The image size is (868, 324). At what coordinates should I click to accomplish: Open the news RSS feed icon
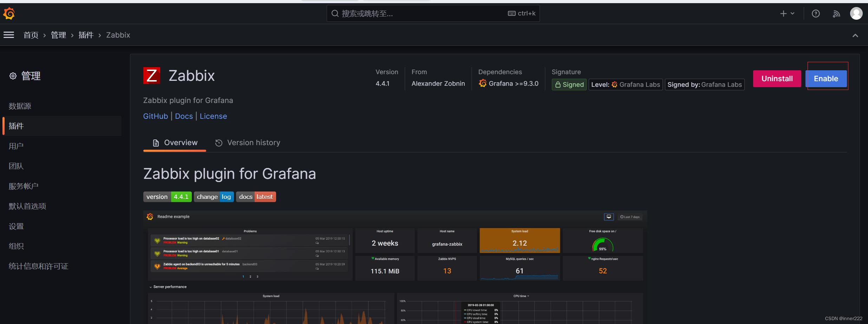tap(836, 14)
